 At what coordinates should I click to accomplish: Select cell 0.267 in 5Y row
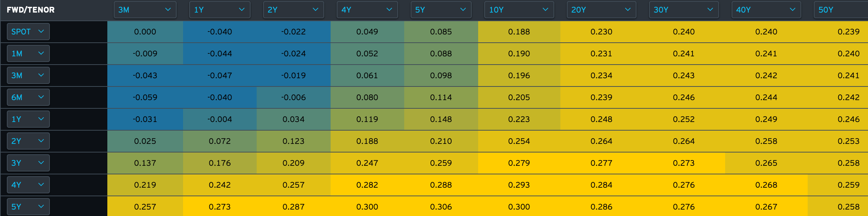pyautogui.click(x=766, y=207)
